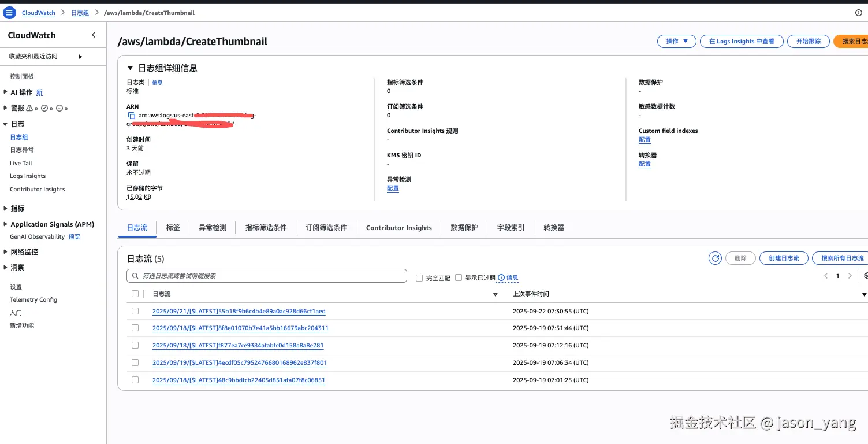Switch to the 字段索引 tab
Image resolution: width=868 pixels, height=444 pixels.
pos(511,228)
